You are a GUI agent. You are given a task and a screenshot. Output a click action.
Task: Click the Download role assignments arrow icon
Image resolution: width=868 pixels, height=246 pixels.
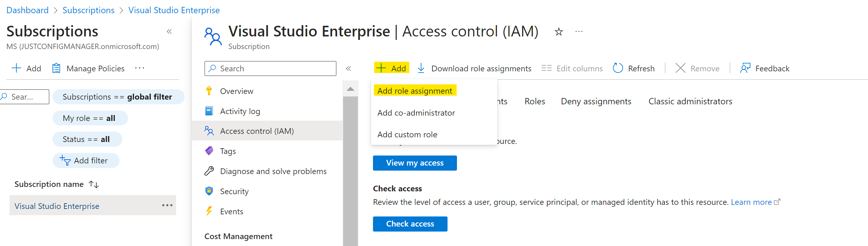pos(421,68)
